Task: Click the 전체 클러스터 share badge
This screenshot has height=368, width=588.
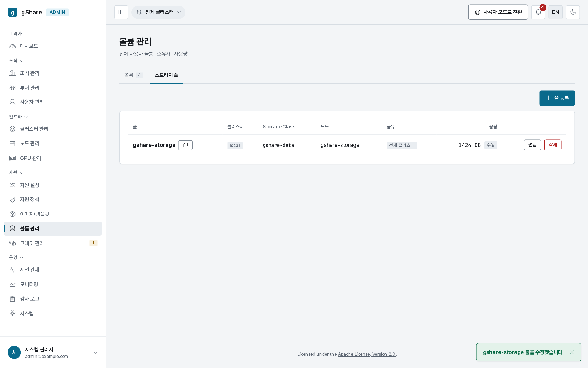Action: coord(402,145)
